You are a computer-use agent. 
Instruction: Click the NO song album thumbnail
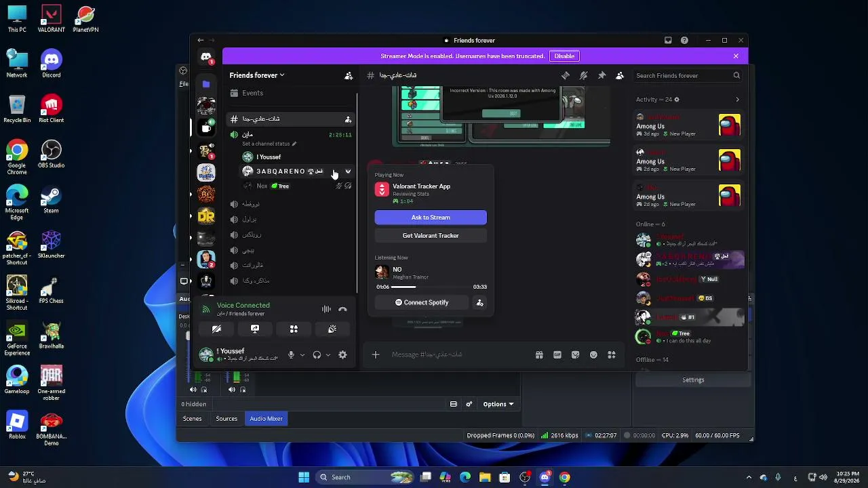pyautogui.click(x=382, y=272)
